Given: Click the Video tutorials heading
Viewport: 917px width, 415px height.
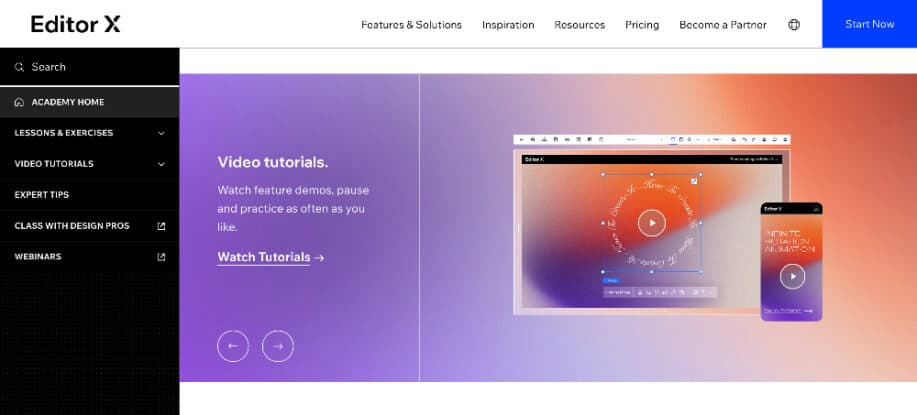Looking at the screenshot, I should [x=273, y=162].
